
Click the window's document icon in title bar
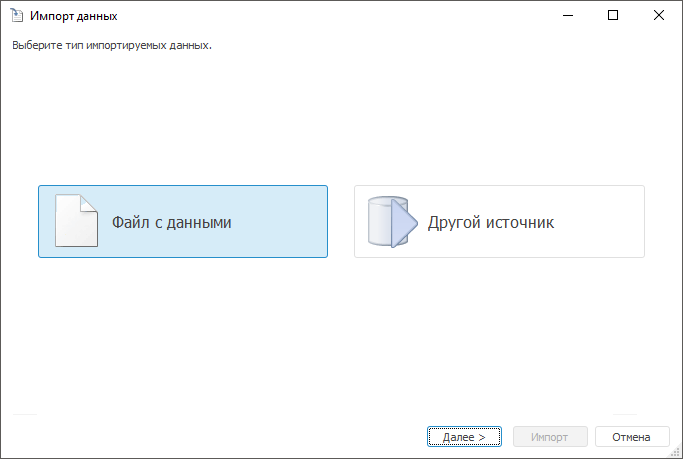coord(16,16)
